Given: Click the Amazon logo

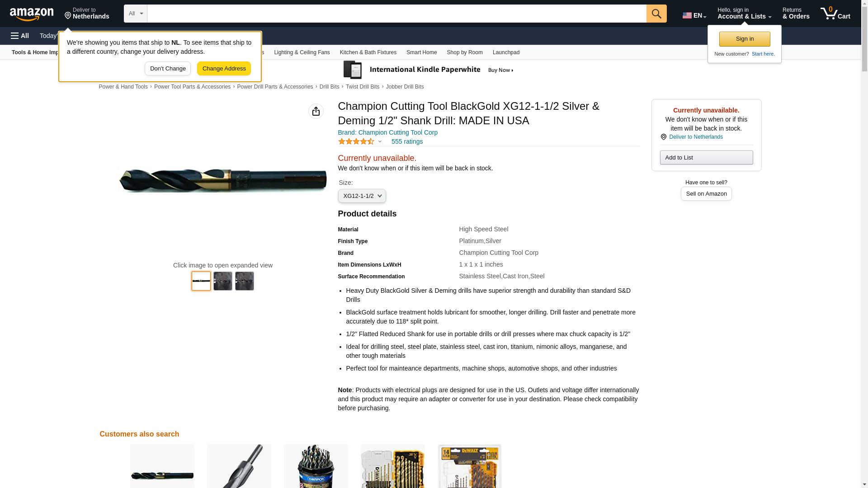Looking at the screenshot, I should (32, 14).
